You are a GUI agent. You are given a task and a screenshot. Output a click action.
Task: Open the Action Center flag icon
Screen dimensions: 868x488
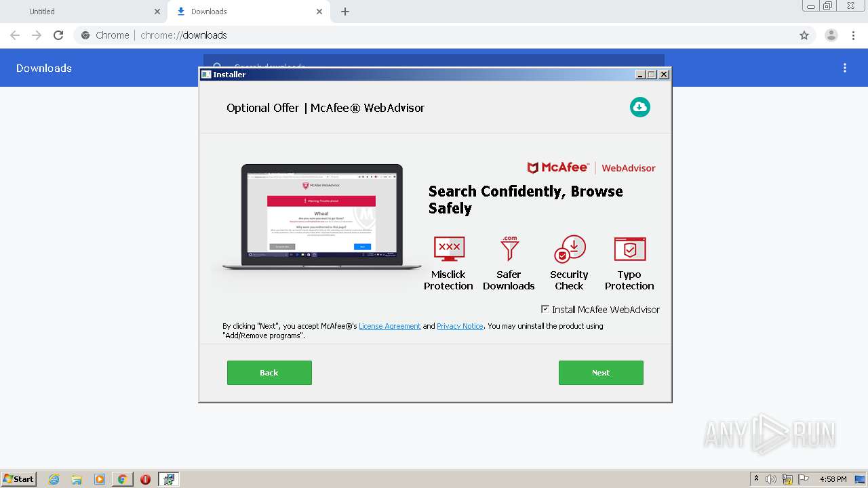pos(804,479)
